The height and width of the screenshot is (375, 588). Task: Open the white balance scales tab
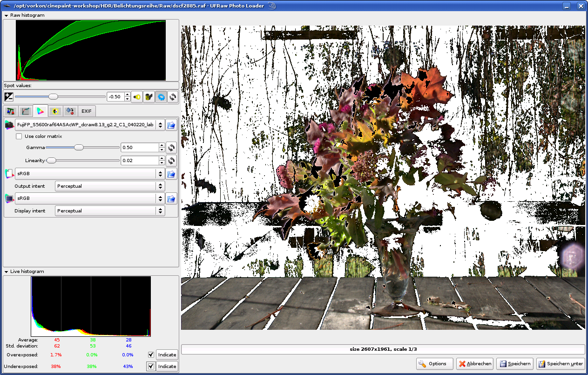tap(11, 111)
